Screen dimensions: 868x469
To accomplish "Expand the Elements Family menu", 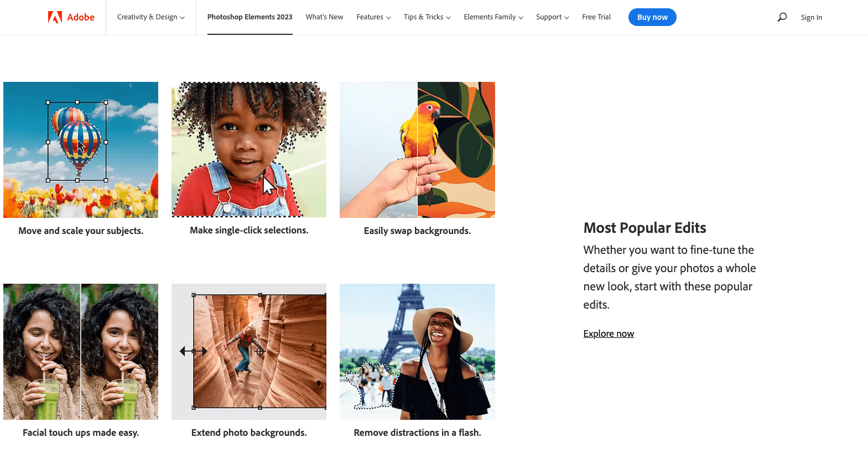I will (x=493, y=17).
